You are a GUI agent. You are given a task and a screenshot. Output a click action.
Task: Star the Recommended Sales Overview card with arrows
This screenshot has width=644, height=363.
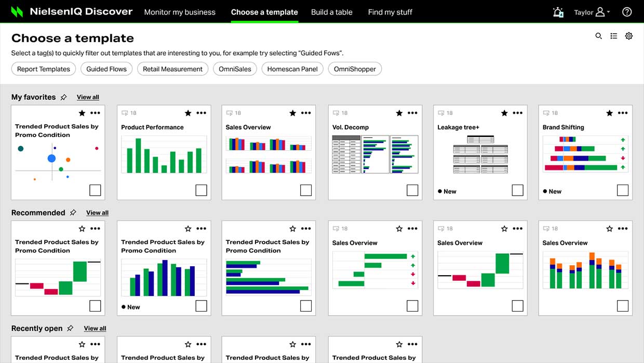399,228
